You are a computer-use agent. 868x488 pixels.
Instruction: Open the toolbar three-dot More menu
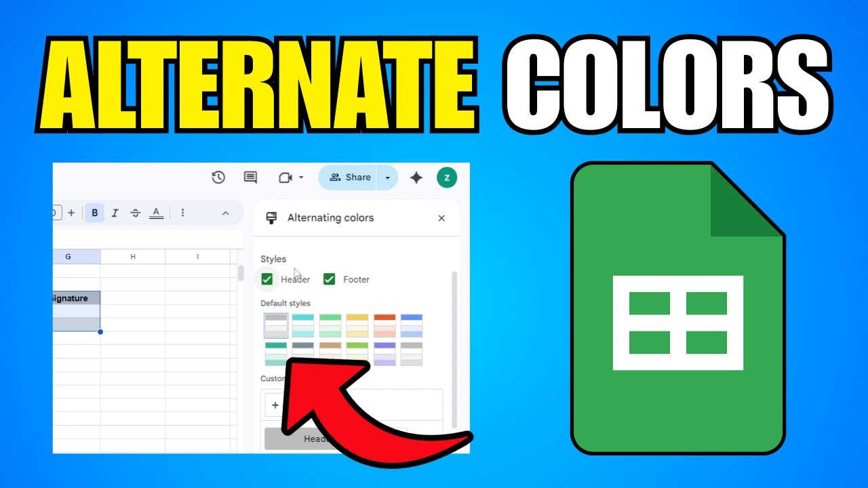182,213
